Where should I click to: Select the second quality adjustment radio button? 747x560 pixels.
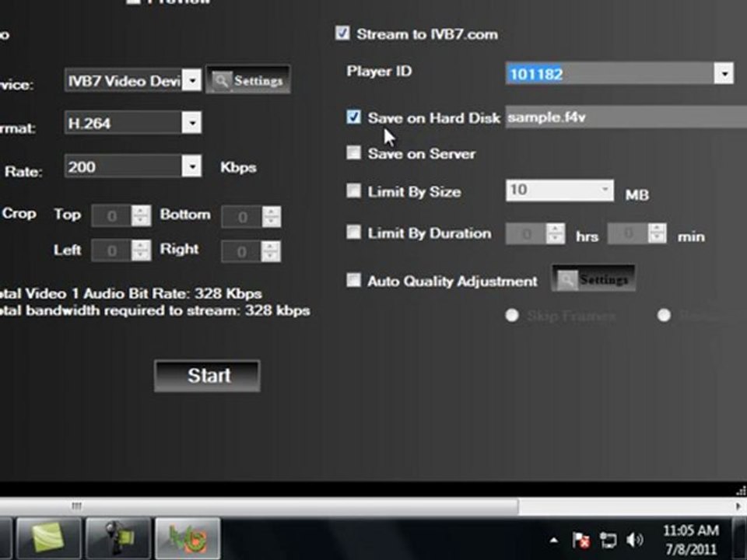664,315
